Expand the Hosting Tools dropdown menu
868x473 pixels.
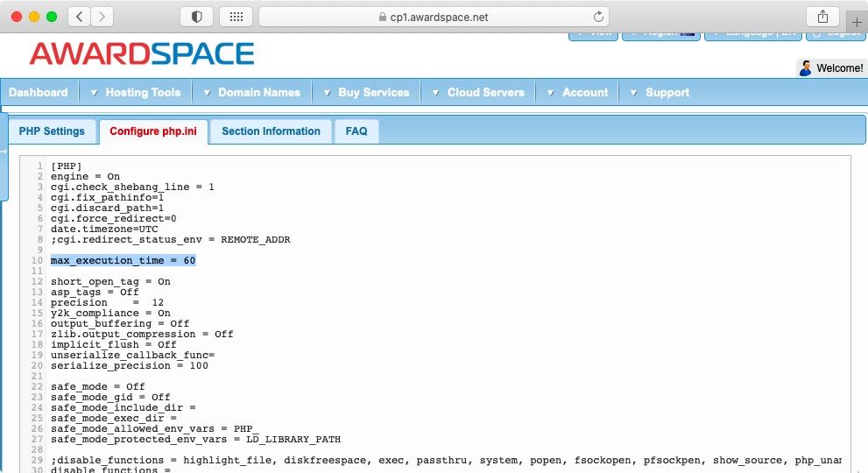136,93
